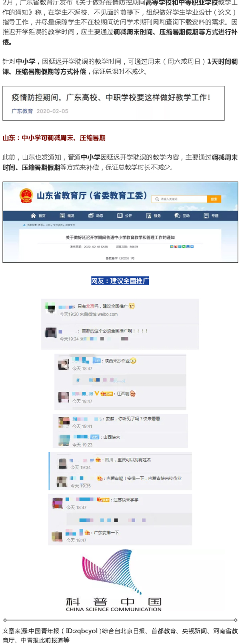The height and width of the screenshot is (644, 240).
Task: Click the 首页 home icon in navigation bar
Action: [34, 215]
